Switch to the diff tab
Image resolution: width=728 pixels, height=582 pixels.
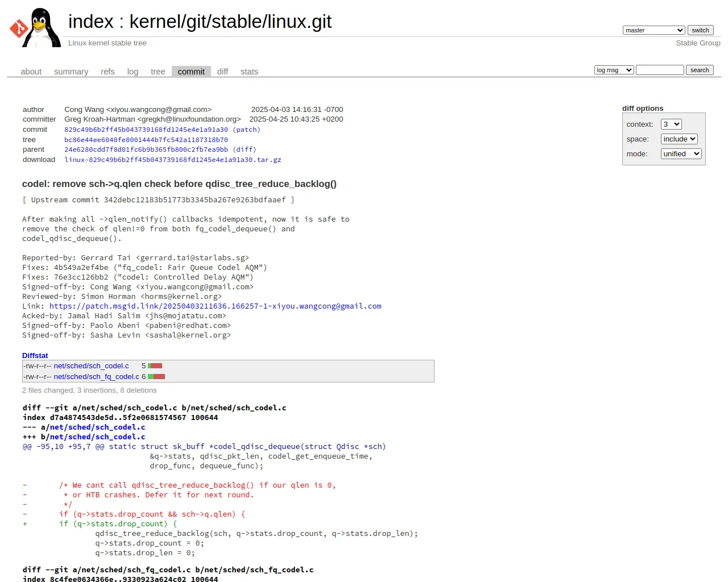click(x=222, y=72)
